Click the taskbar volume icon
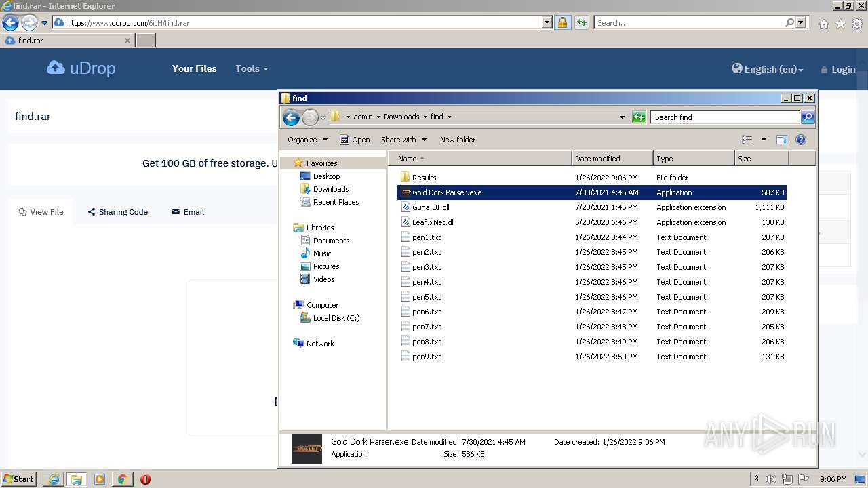Image resolution: width=868 pixels, height=488 pixels. pos(771,479)
